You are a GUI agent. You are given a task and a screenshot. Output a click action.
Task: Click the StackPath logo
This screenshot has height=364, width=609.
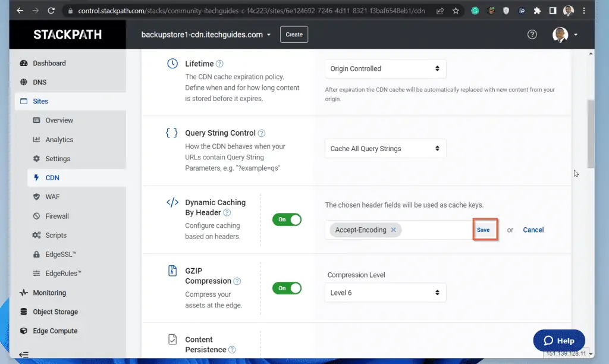coord(68,34)
